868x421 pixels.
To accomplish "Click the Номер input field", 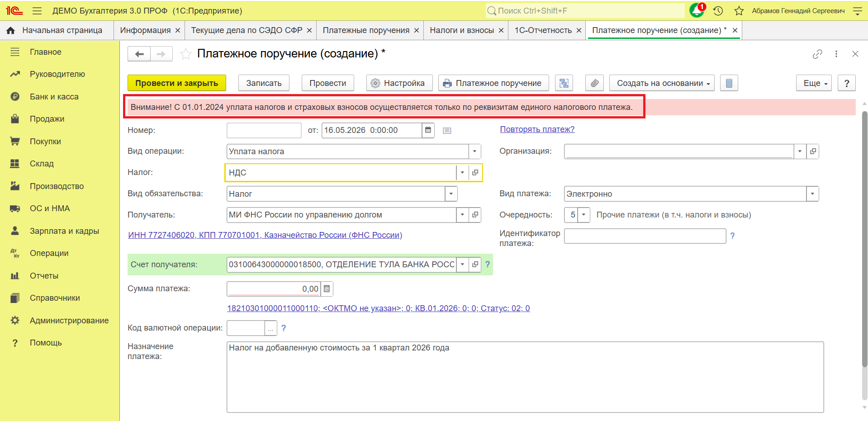I will [x=264, y=130].
